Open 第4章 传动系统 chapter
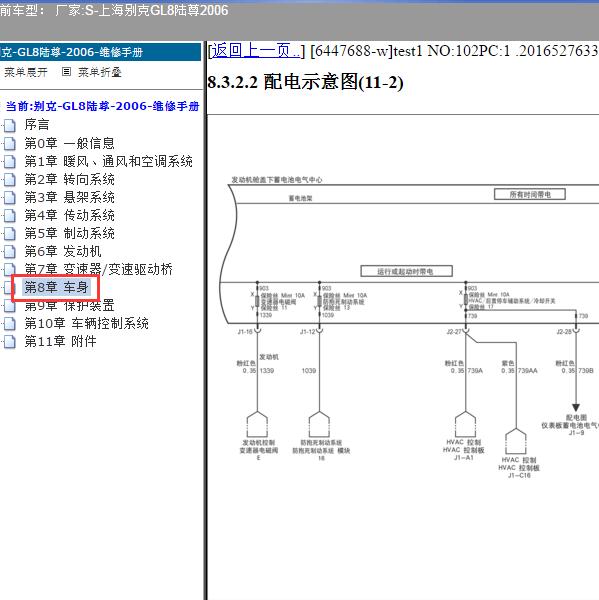Viewport: 599px width, 600px height. pyautogui.click(x=69, y=215)
